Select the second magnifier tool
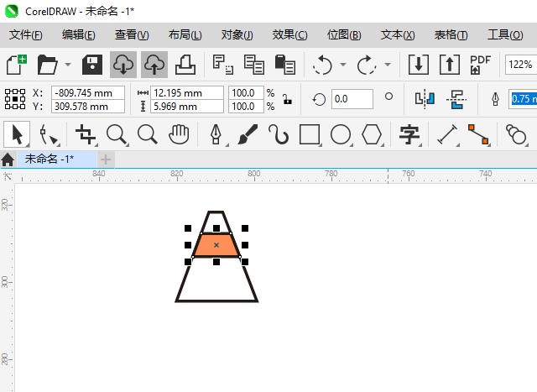The image size is (537, 392). click(x=148, y=134)
